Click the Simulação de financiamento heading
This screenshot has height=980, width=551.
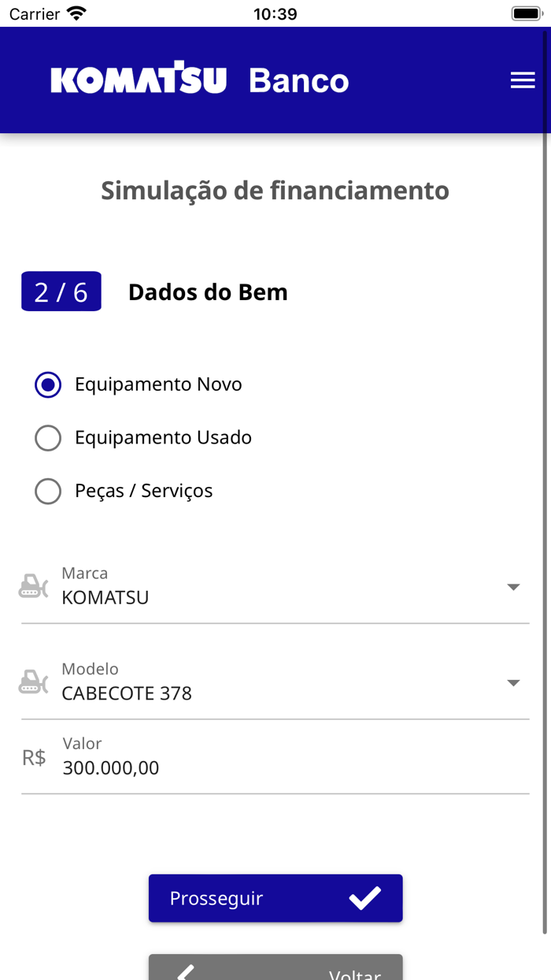click(x=275, y=190)
